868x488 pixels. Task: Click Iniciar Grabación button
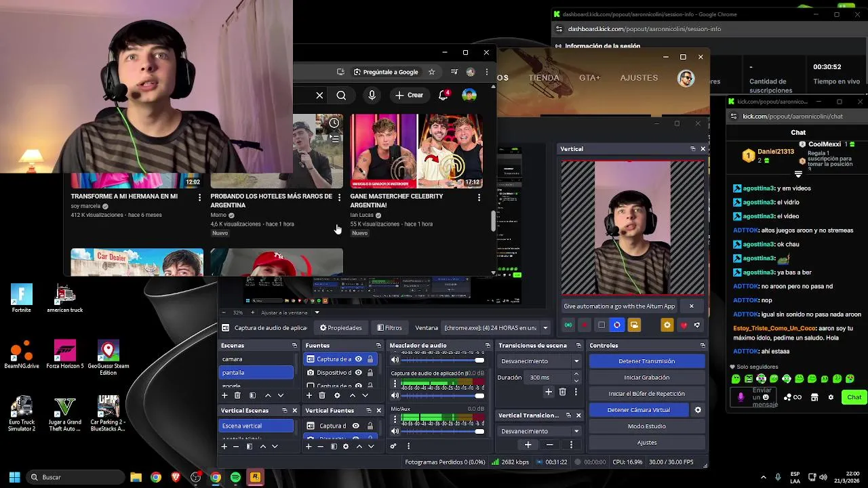[646, 378]
